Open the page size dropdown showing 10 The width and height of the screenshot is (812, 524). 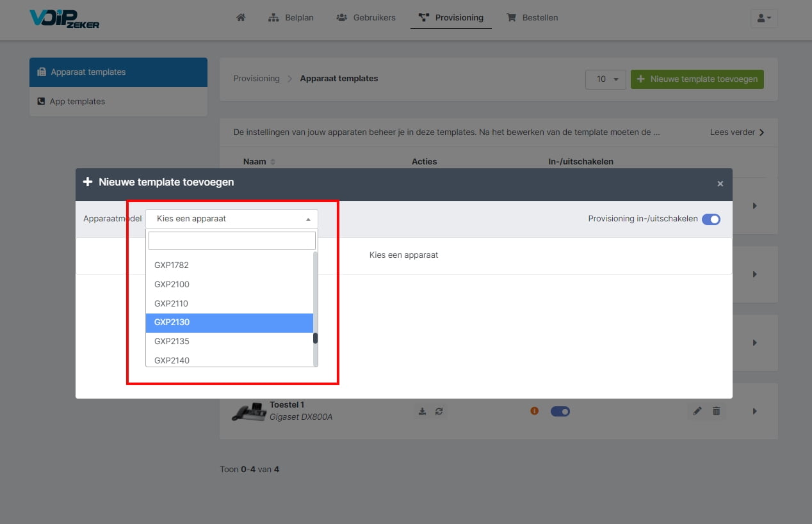[605, 79]
